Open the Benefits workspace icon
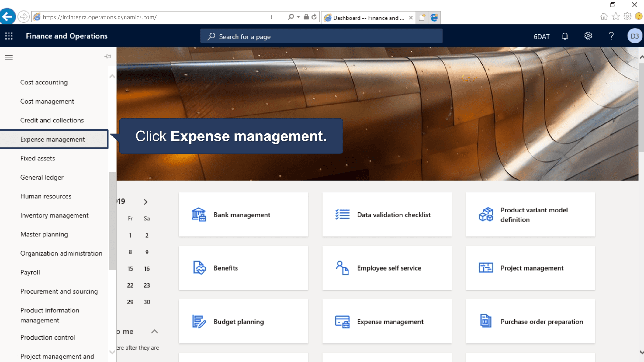This screenshot has width=644, height=362. 199,268
